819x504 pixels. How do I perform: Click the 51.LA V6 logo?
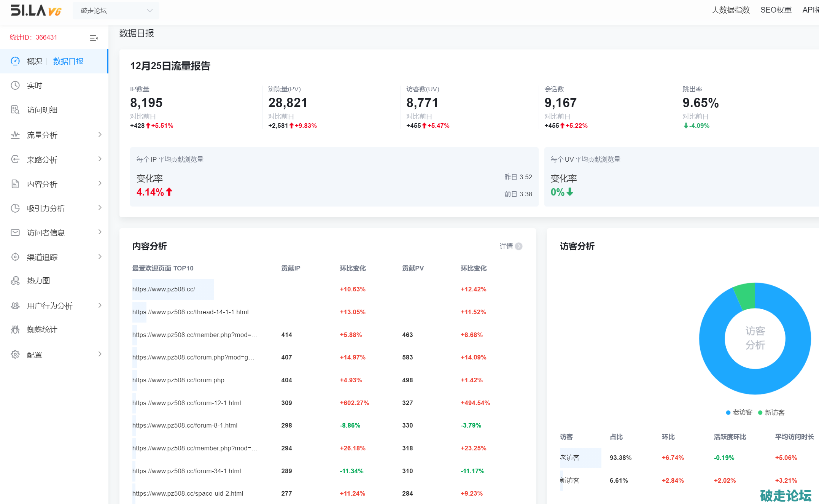pos(36,10)
